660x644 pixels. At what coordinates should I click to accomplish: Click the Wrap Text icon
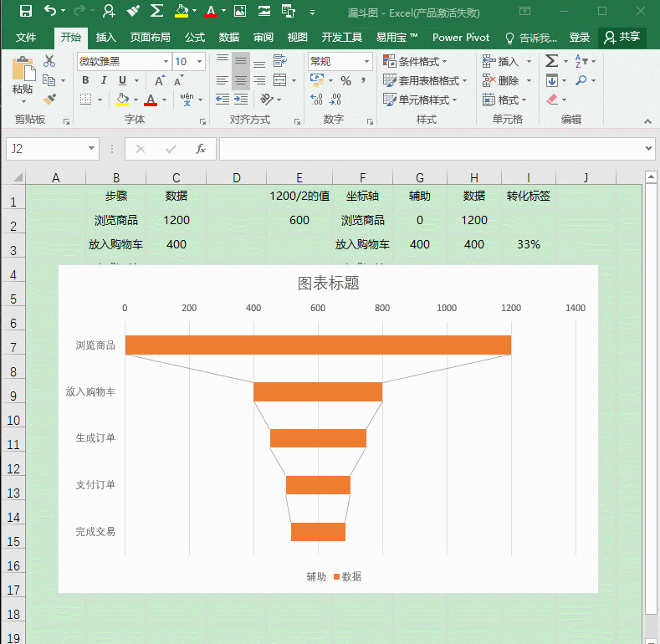click(x=280, y=61)
